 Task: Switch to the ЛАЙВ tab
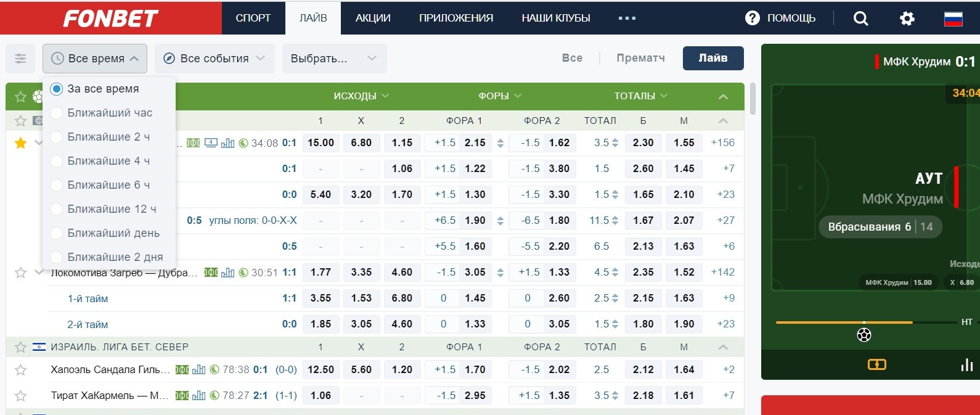pyautogui.click(x=313, y=18)
